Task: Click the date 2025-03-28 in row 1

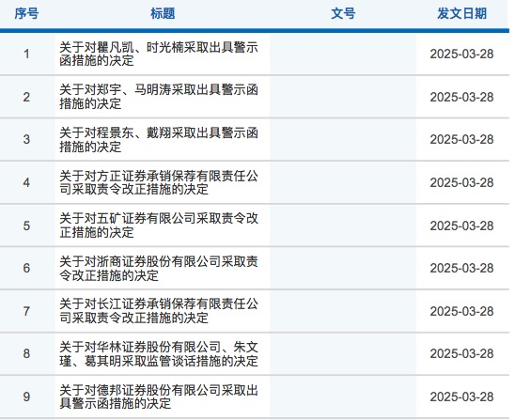Action: click(x=461, y=54)
